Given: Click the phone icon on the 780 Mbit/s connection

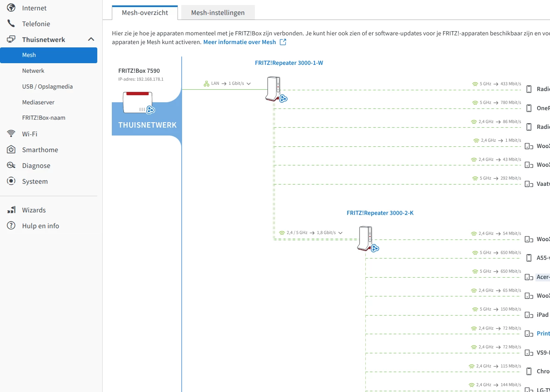Looking at the screenshot, I should [529, 108].
